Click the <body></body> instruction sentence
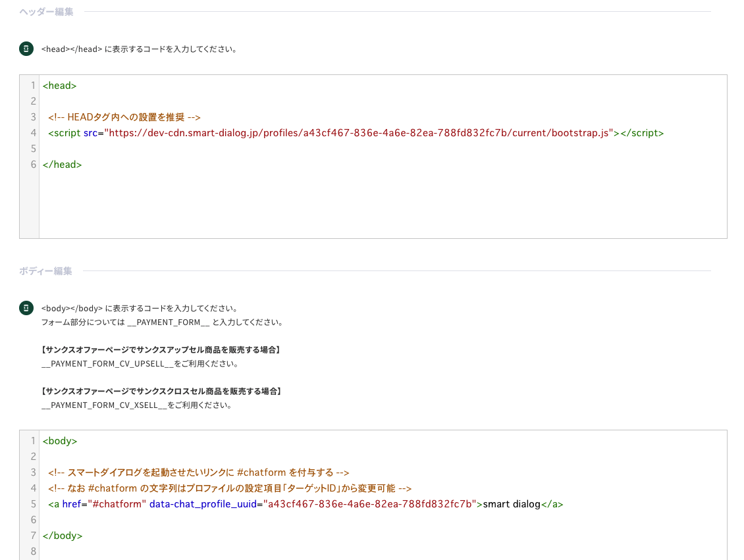744x560 pixels. [140, 308]
